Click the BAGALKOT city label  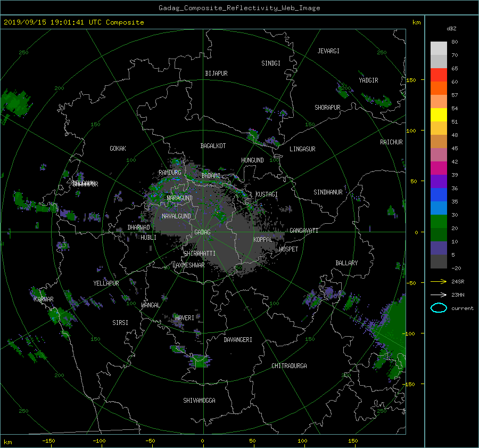pos(213,146)
